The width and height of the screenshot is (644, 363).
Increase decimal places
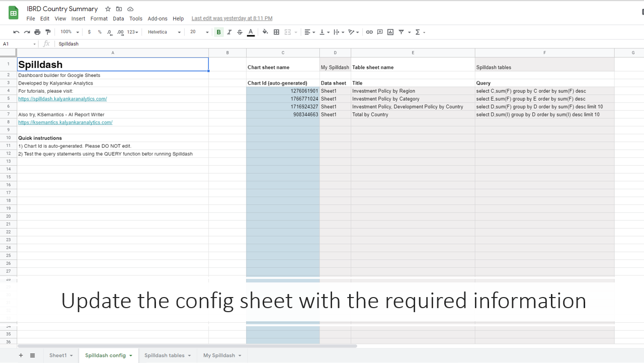pyautogui.click(x=120, y=32)
